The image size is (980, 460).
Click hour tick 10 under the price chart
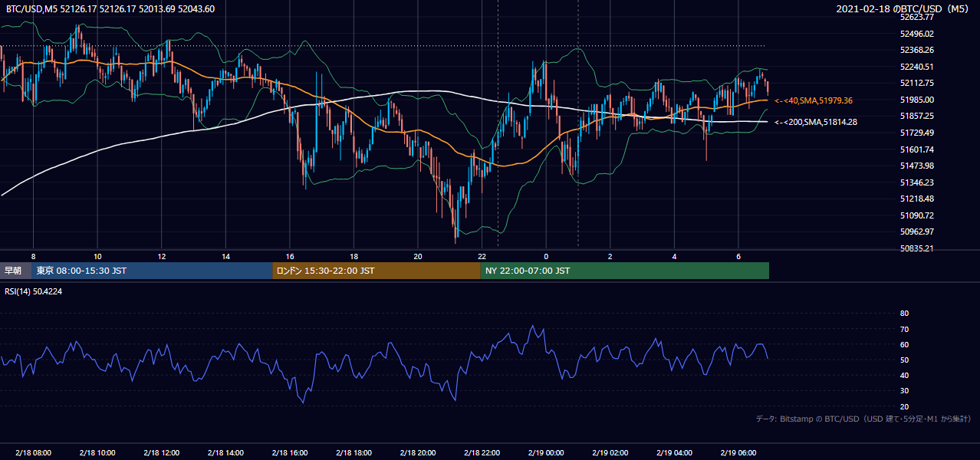[x=97, y=256]
